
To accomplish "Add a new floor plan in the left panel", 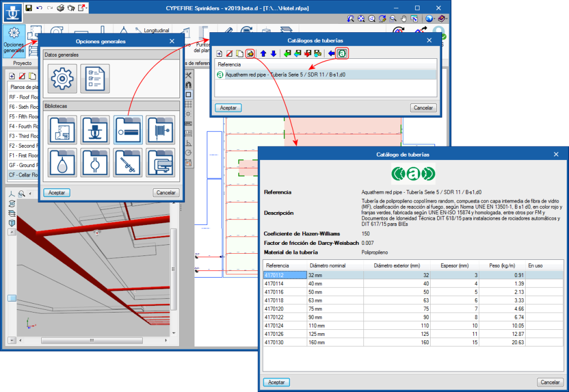I will 12,76.
